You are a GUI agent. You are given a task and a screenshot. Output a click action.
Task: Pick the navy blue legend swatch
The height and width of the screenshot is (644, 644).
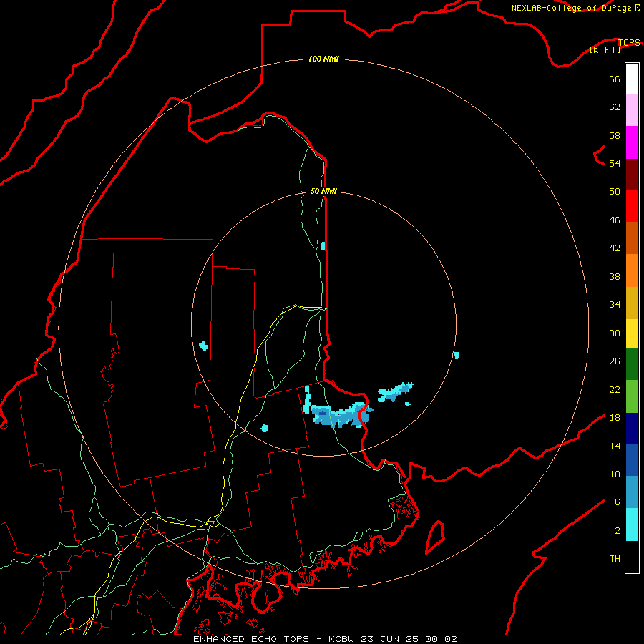[632, 429]
